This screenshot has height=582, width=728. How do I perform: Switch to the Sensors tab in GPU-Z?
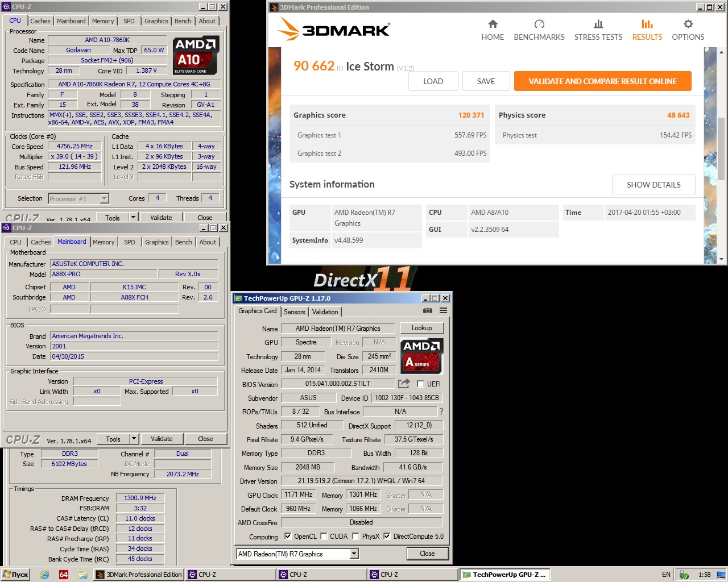click(x=295, y=311)
